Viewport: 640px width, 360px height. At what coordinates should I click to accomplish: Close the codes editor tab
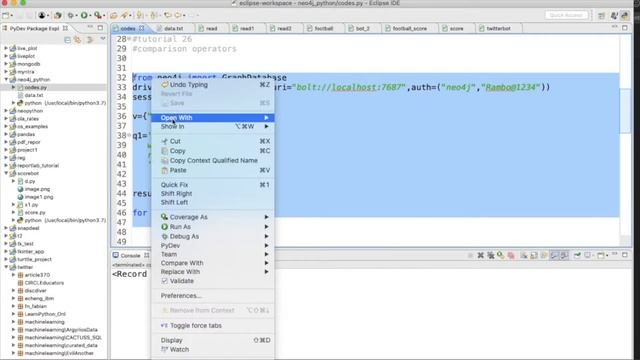(142, 28)
